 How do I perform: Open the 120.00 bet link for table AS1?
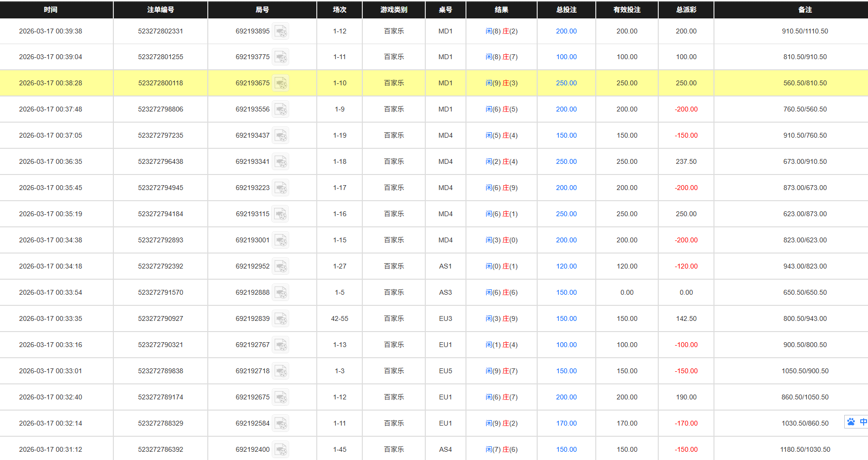(x=566, y=266)
